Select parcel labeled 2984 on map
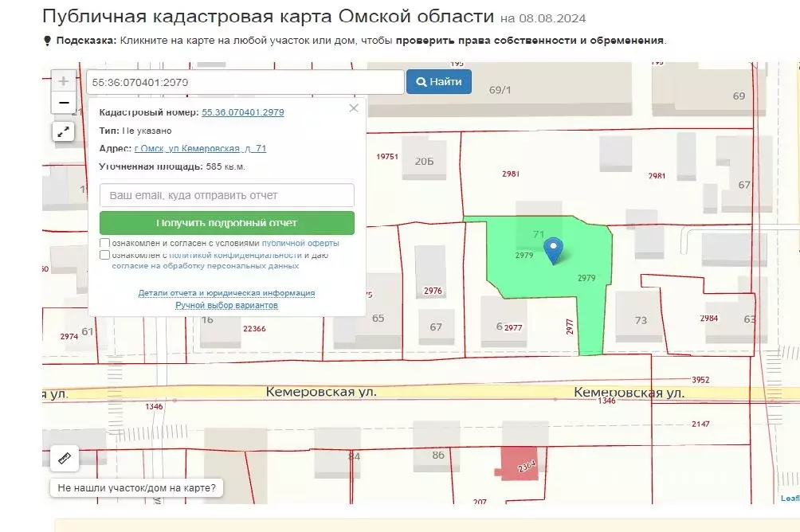 708,319
